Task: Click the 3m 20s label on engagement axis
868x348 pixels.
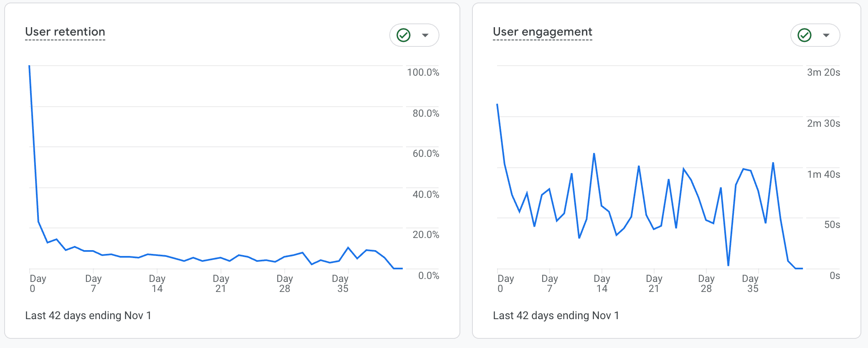Action: [823, 72]
